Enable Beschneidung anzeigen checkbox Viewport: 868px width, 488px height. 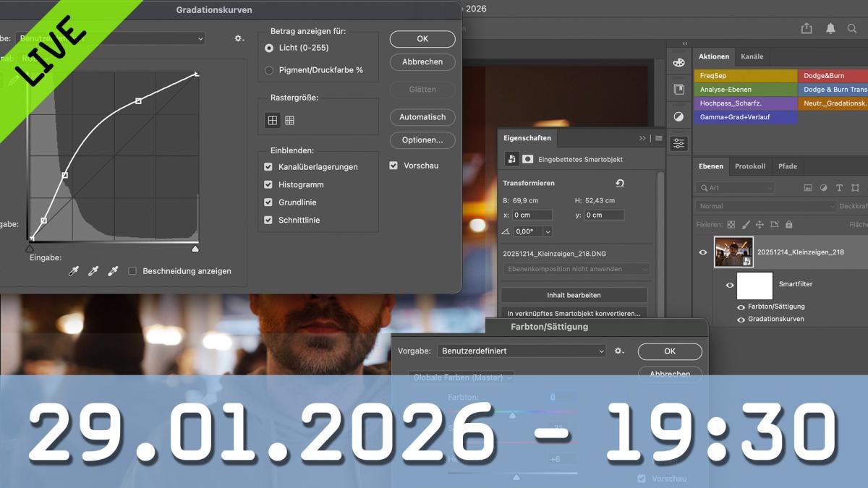pyautogui.click(x=132, y=271)
